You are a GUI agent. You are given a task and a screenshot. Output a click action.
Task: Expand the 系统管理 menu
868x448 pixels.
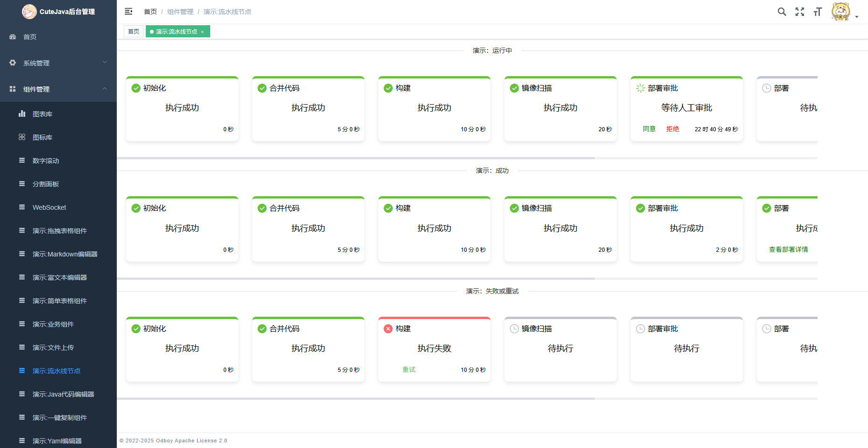58,63
